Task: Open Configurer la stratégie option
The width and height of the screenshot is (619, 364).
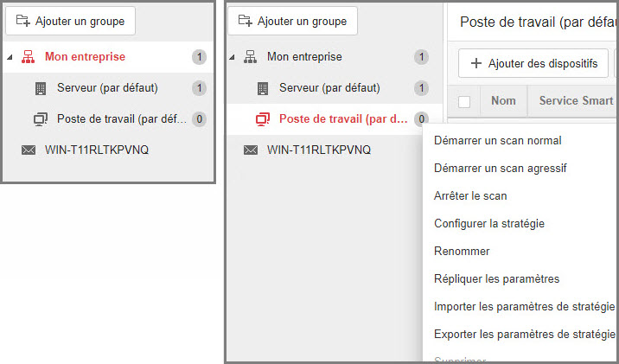Action: (x=488, y=224)
